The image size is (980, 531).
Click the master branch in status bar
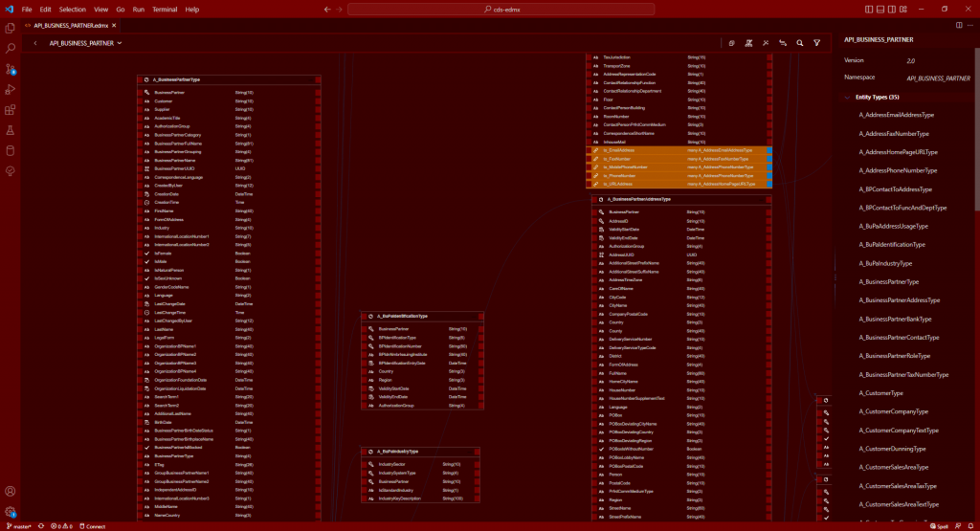click(x=19, y=526)
